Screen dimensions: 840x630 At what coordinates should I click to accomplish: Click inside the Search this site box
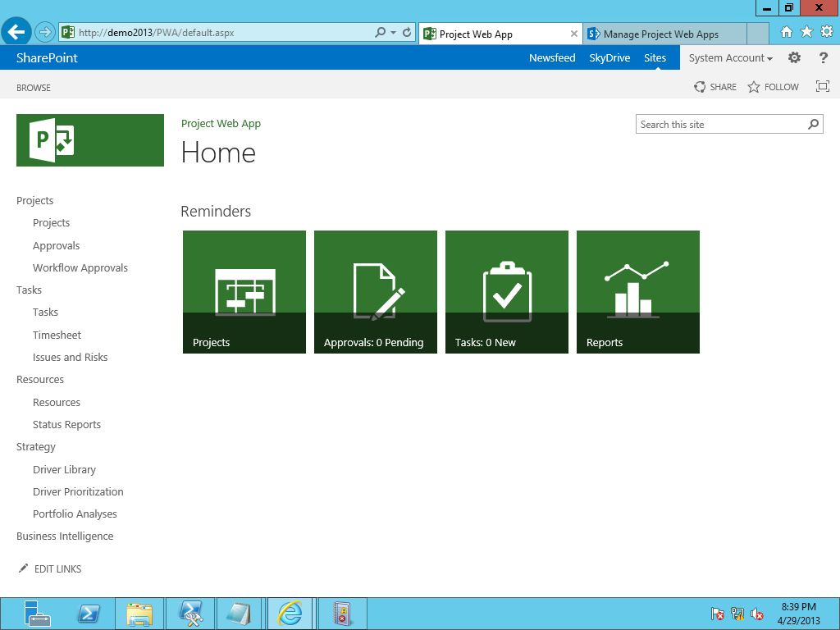point(720,125)
